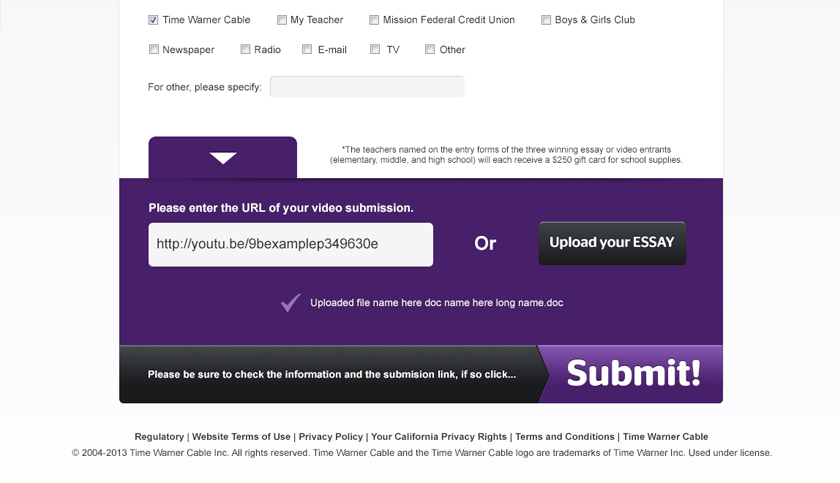Image resolution: width=840 pixels, height=483 pixels.
Task: Uncheck the Time Warner Cable checkbox
Action: pyautogui.click(x=153, y=20)
